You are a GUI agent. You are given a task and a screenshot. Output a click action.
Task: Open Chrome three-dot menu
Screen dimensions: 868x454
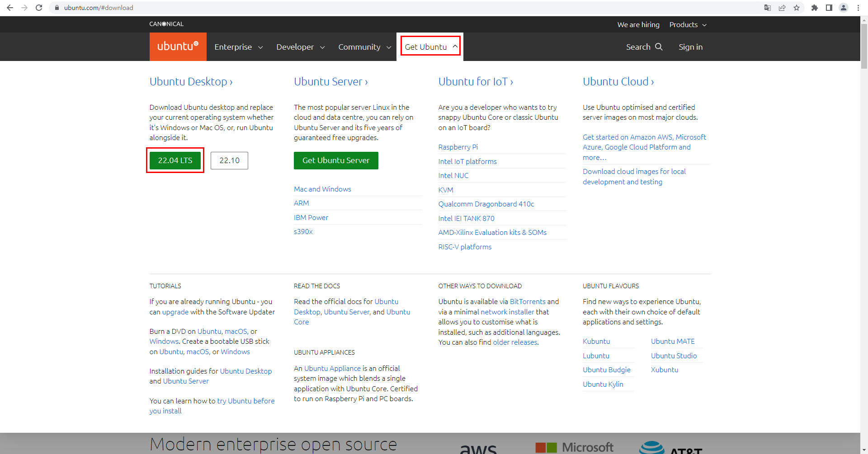(858, 8)
